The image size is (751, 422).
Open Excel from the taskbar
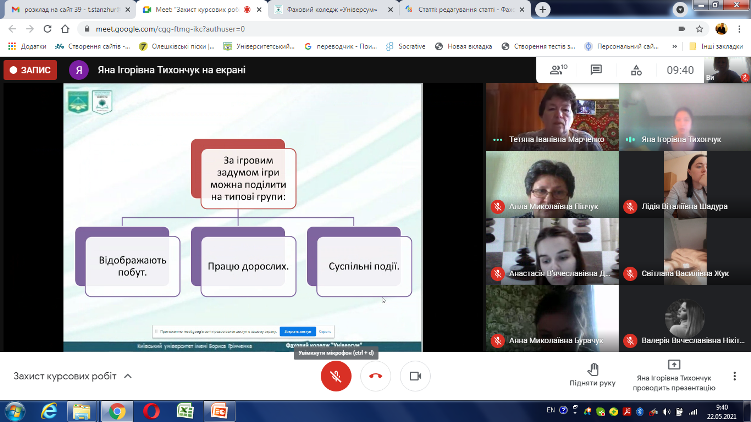click(x=185, y=411)
